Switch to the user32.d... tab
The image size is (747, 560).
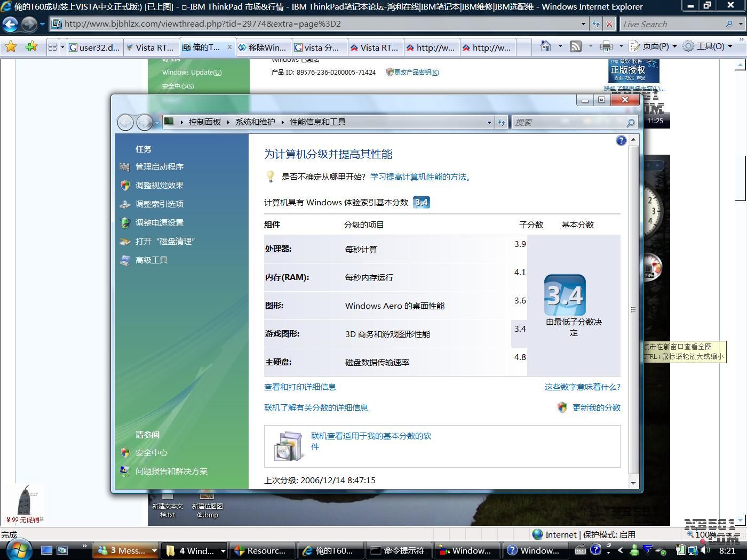tap(95, 47)
